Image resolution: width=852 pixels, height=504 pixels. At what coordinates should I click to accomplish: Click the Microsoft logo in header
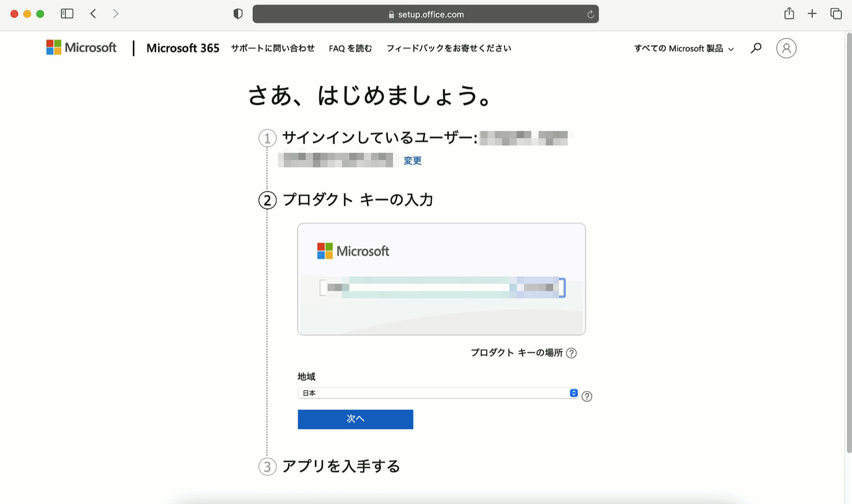pyautogui.click(x=81, y=48)
